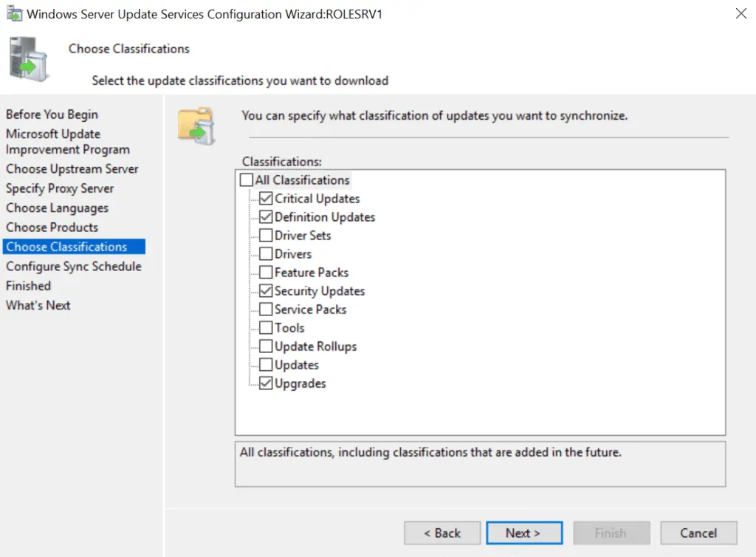Uncheck Critical Updates
Viewport: 756px width, 557px height.
(x=267, y=198)
